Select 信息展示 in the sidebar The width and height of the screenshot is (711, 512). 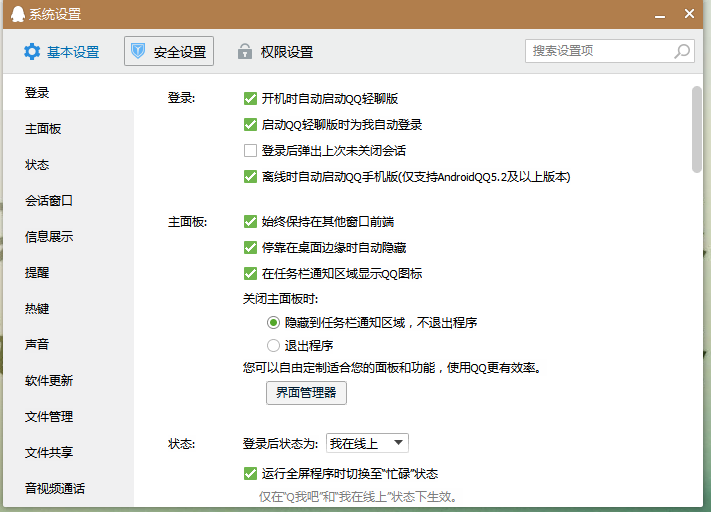68,236
